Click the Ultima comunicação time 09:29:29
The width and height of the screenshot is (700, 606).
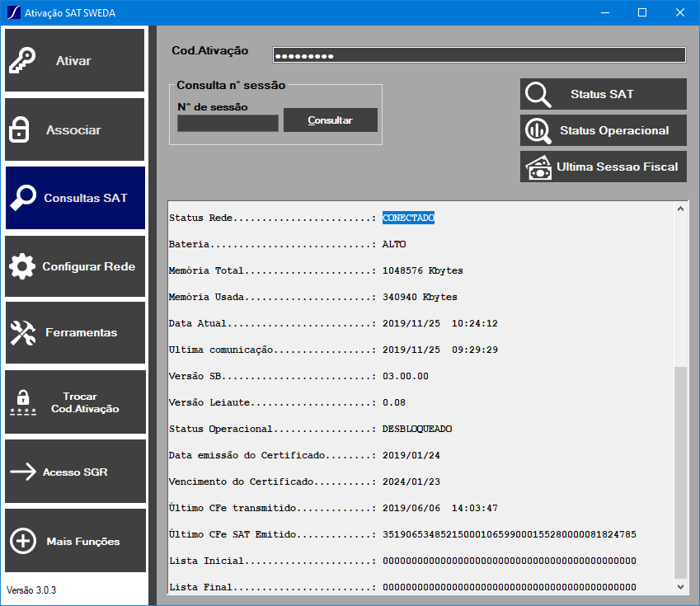[475, 350]
